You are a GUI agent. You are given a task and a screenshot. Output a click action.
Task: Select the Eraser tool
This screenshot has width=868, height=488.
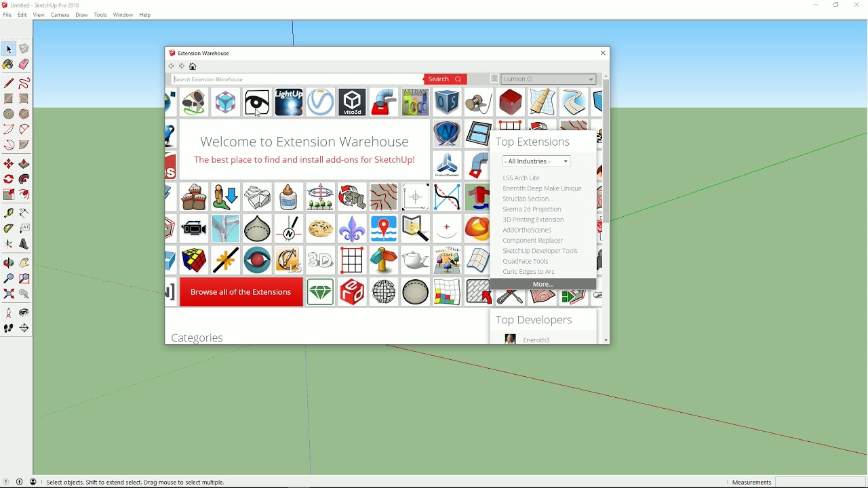tap(24, 64)
